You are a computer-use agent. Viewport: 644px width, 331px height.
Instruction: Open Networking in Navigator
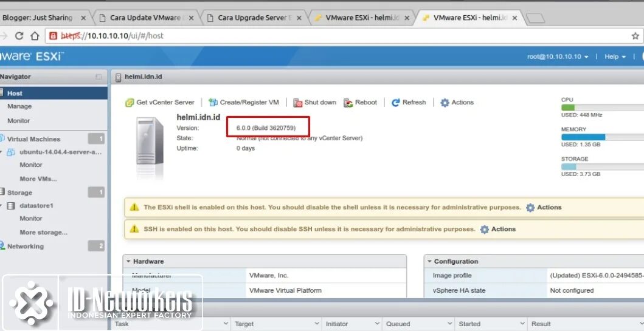25,247
